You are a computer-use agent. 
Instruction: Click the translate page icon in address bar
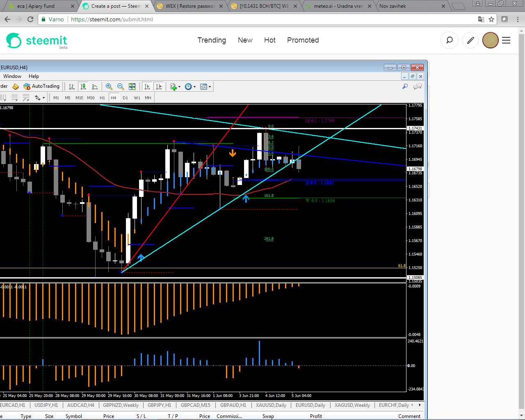pyautogui.click(x=481, y=19)
